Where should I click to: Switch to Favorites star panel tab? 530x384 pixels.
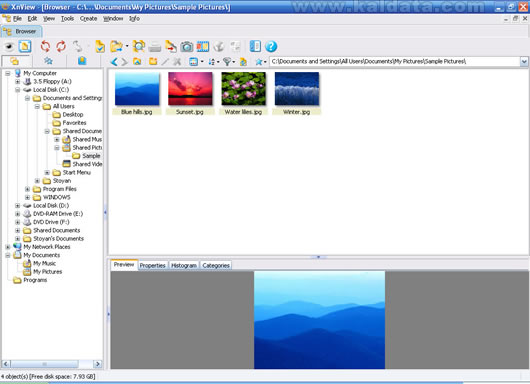49,61
